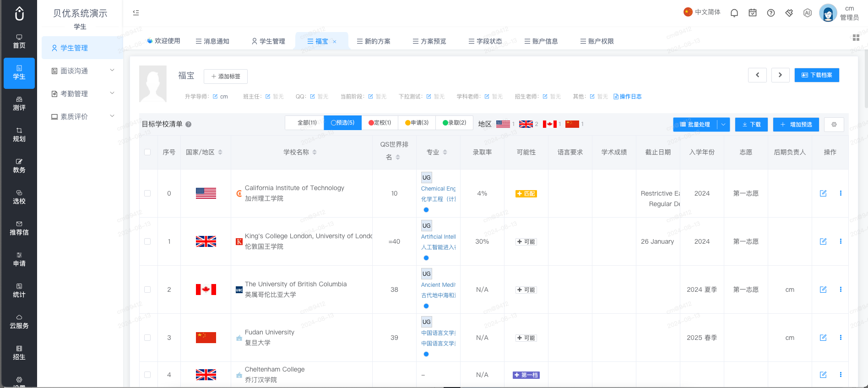Select the 申请(3) filter tab
Image resolution: width=868 pixels, height=388 pixels.
tap(417, 123)
